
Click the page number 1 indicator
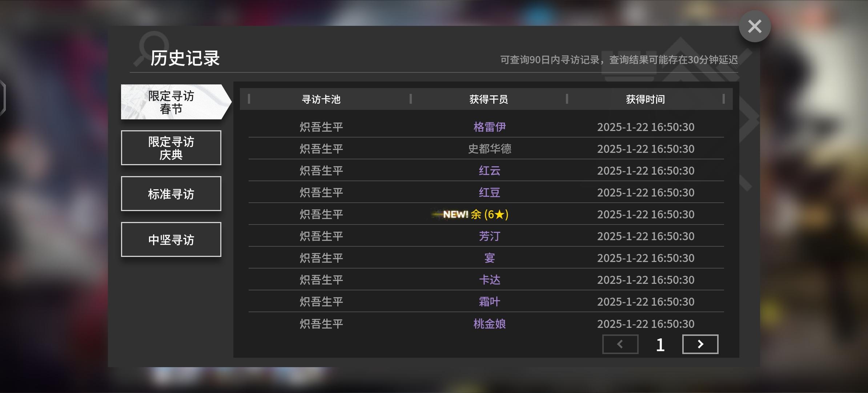(x=660, y=345)
